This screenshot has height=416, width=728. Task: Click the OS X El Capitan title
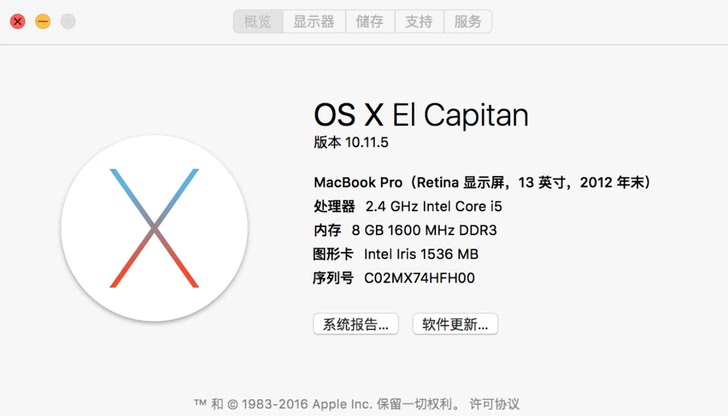[421, 115]
